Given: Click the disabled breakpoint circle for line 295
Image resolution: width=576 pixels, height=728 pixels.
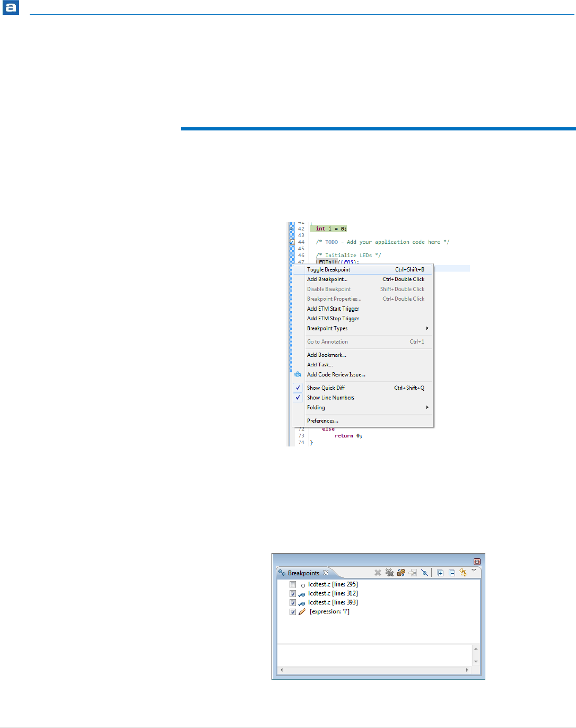Looking at the screenshot, I should [x=303, y=585].
